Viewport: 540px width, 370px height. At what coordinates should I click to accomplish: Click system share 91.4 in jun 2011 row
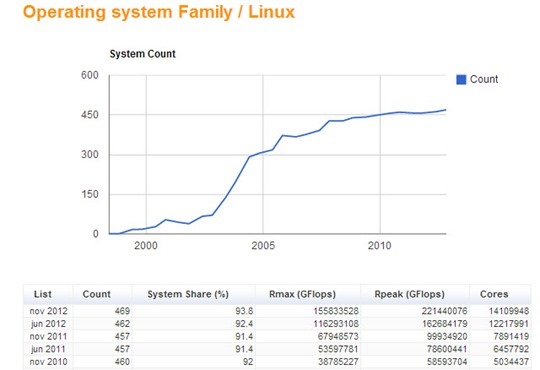pos(244,349)
